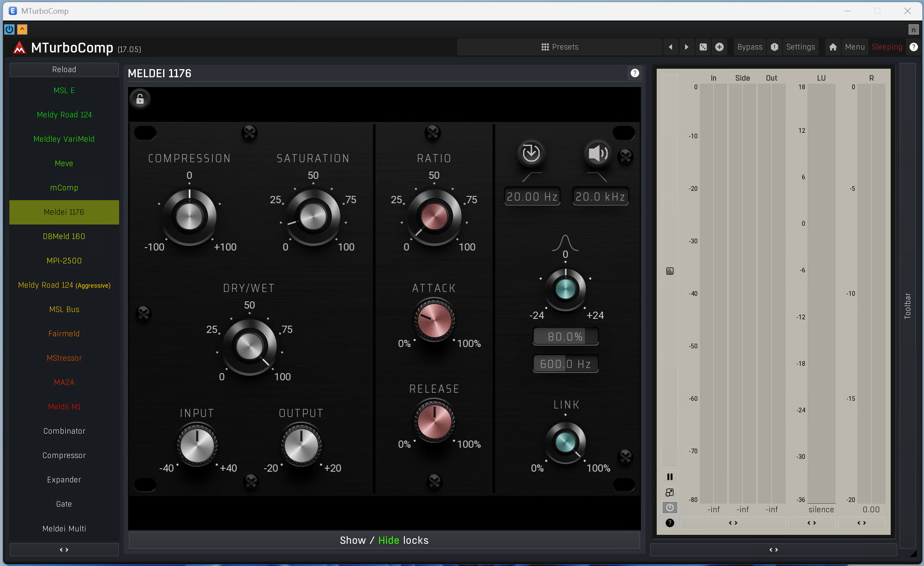This screenshot has height=566, width=924.
Task: Click the X lock below Release knob
Action: (434, 481)
